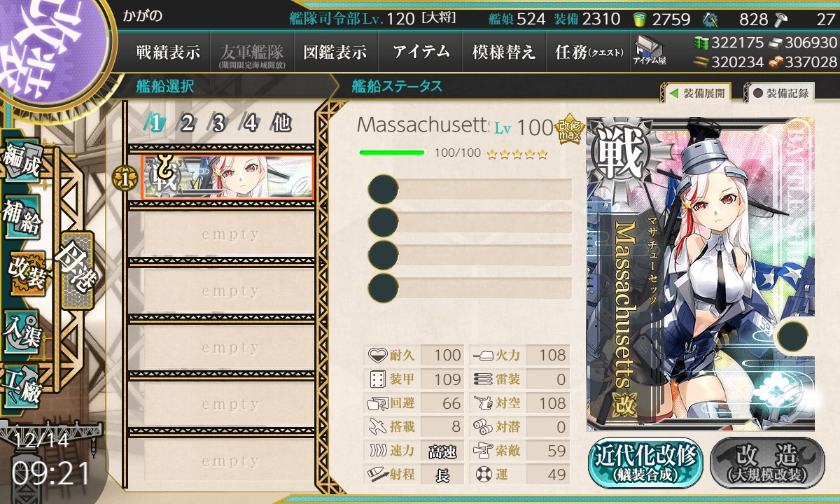Screen dimensions: 840x504
Task: Select Massachusetts ship banner in fleet list
Action: point(227,177)
